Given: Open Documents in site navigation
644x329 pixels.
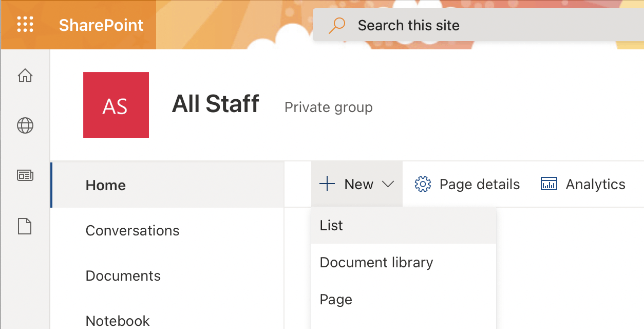Looking at the screenshot, I should [x=123, y=276].
